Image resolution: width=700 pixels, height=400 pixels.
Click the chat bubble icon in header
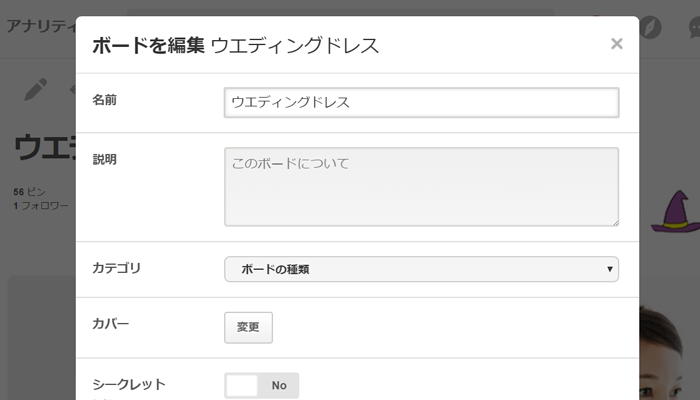click(x=695, y=28)
